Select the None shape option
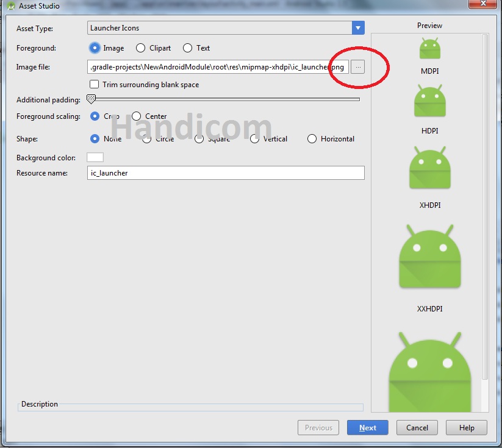 (95, 138)
